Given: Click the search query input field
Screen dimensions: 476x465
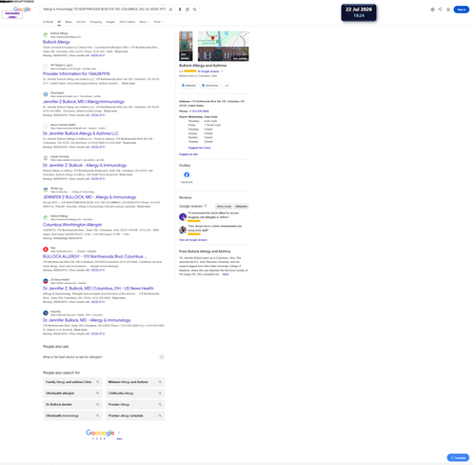Looking at the screenshot, I should [x=104, y=10].
